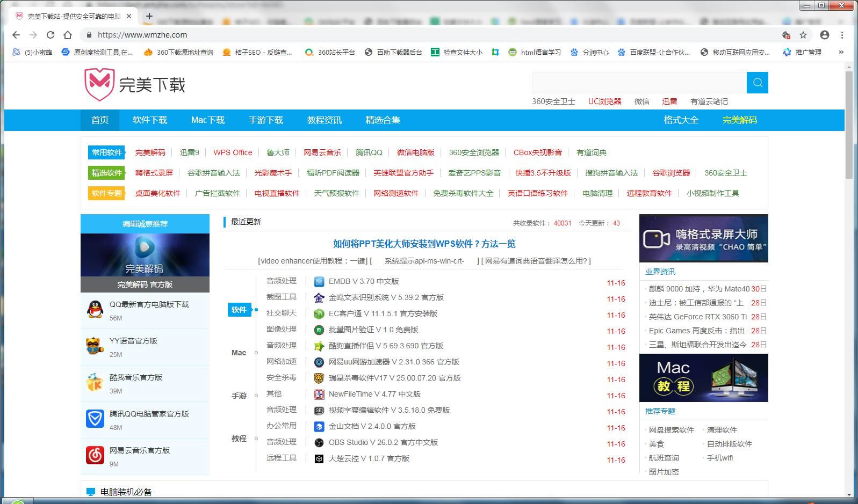Open the html语言学习 bookmark
This screenshot has height=504, width=858.
coord(535,52)
